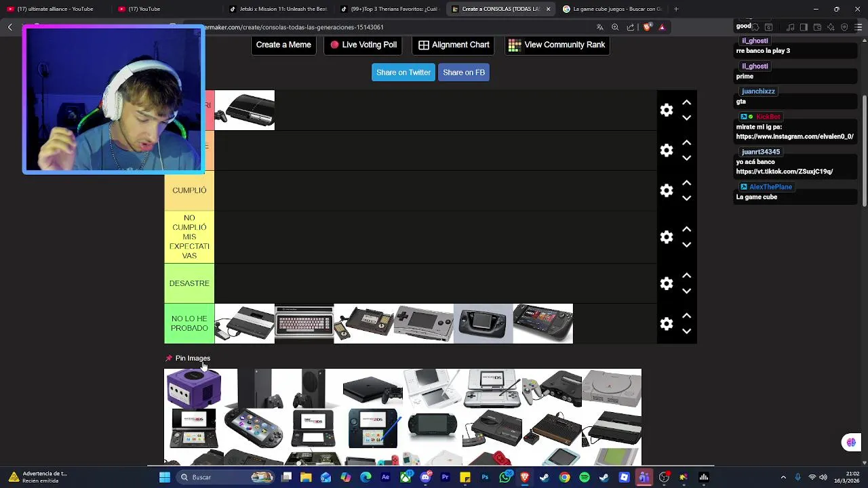
Task: Select the PlayStation 3 image in top tier
Action: coord(244,110)
